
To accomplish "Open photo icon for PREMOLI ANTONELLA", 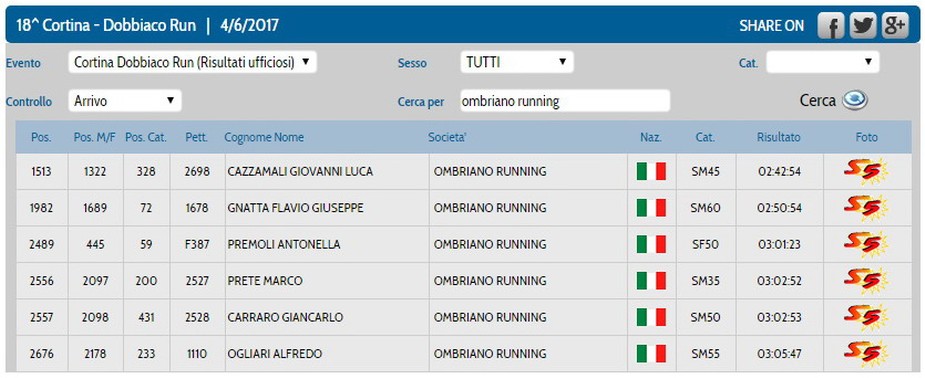I will coord(865,244).
